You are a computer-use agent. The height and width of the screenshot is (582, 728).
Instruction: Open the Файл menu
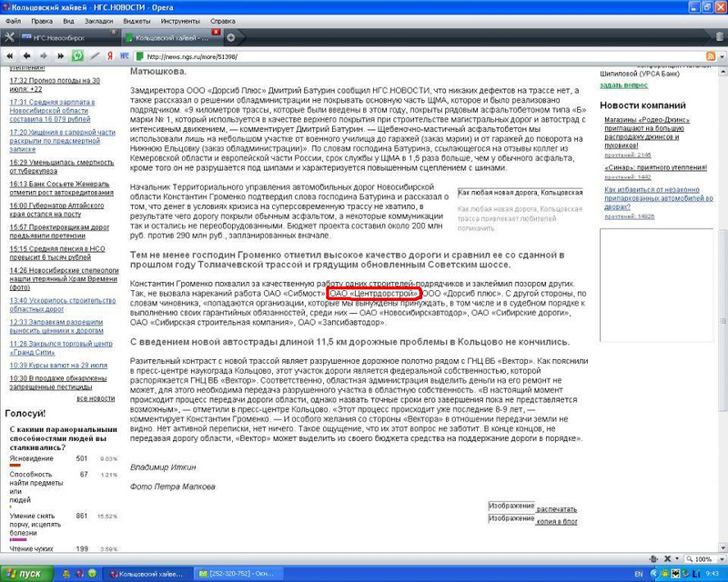[x=13, y=21]
